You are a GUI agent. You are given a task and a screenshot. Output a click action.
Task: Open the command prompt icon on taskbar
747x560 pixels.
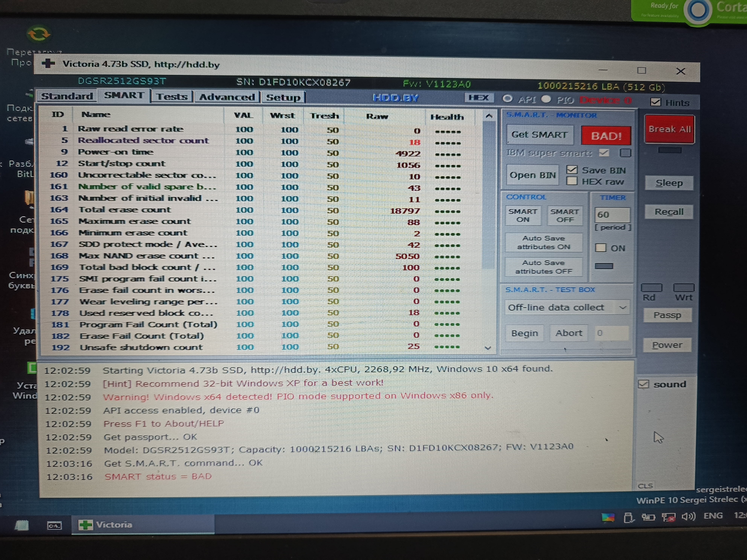54,525
